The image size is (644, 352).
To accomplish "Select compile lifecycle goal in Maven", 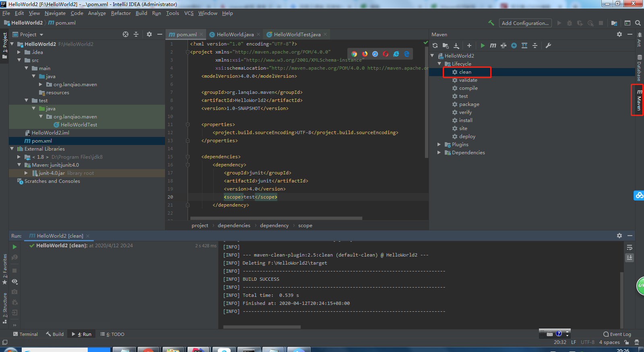I will coord(468,88).
